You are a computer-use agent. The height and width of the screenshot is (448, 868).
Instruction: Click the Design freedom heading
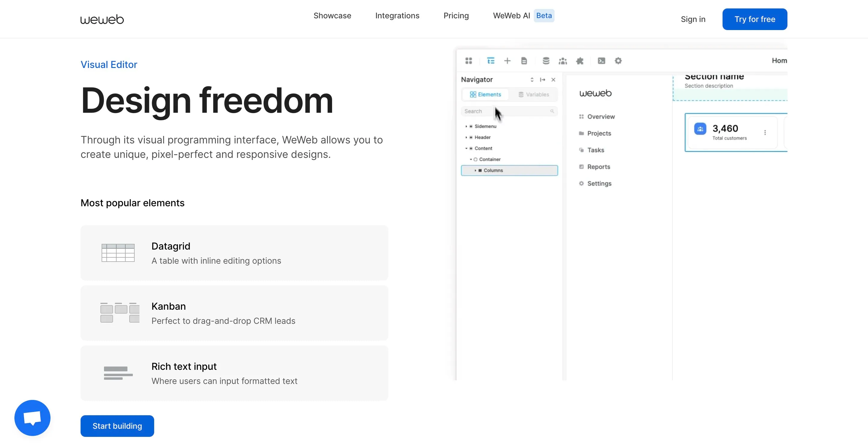coord(207,100)
